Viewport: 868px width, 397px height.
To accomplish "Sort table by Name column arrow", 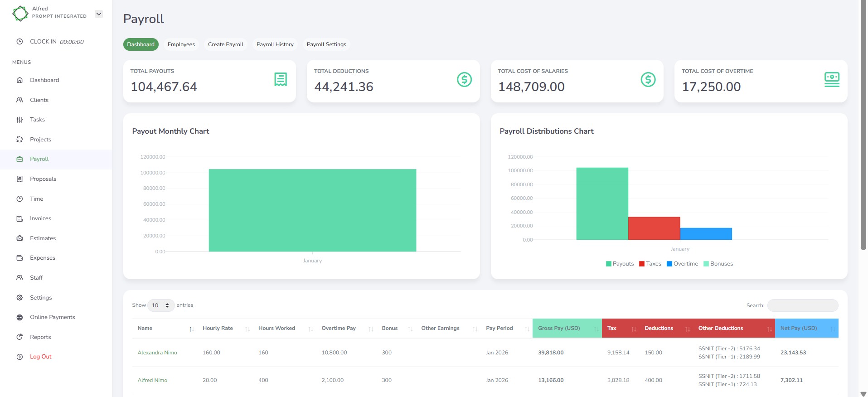I will click(x=191, y=329).
